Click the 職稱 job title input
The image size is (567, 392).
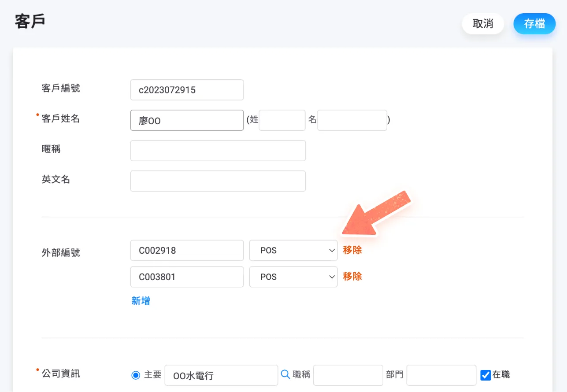(348, 375)
